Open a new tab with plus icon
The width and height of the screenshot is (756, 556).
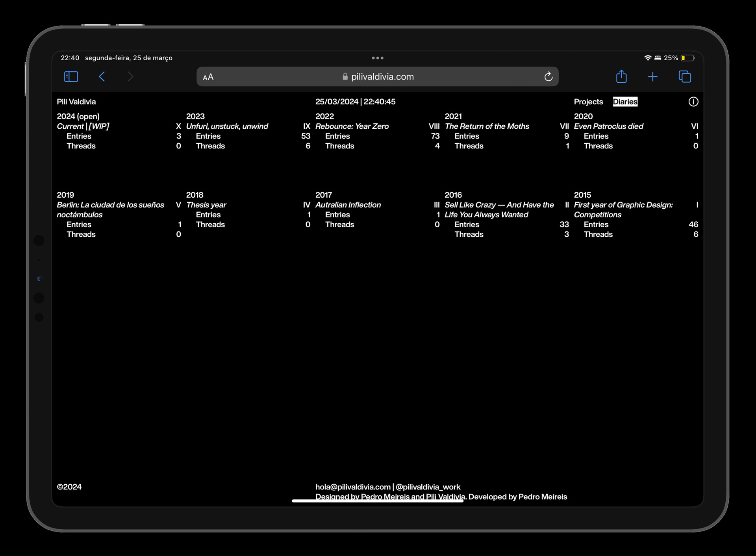(x=652, y=77)
